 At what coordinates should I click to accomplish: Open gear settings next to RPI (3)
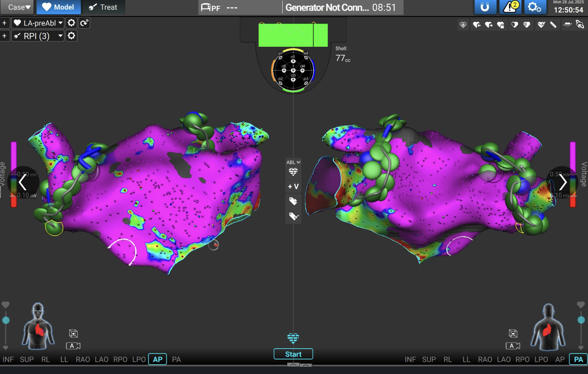pos(71,36)
